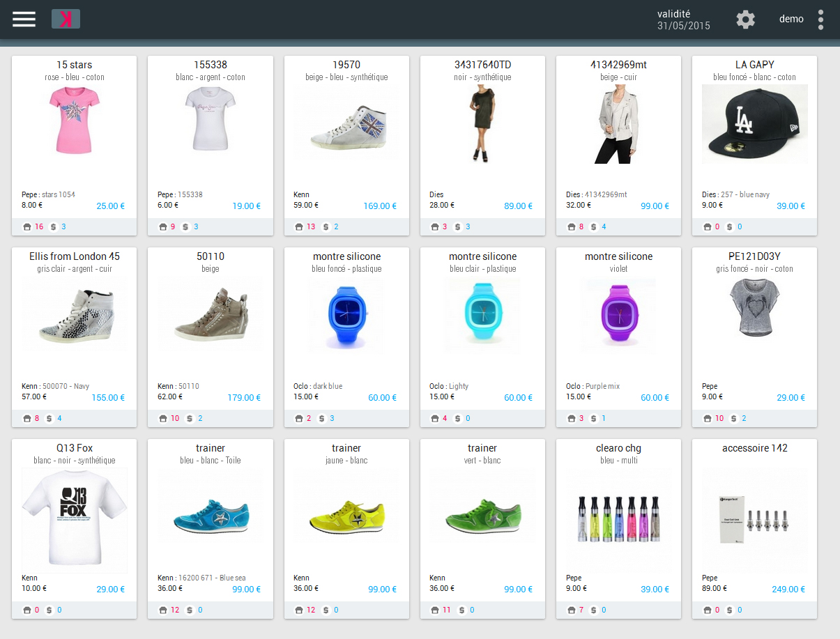This screenshot has height=639, width=840.
Task: Click the stock icon on LA GAPY card
Action: 708,226
